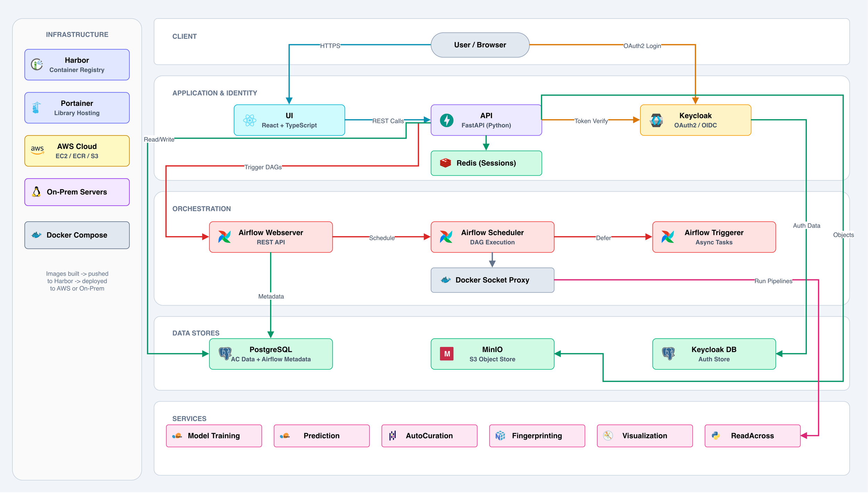Screen dimensions: 868x493
Task: Click the FastAPI lightning bolt icon
Action: point(447,120)
